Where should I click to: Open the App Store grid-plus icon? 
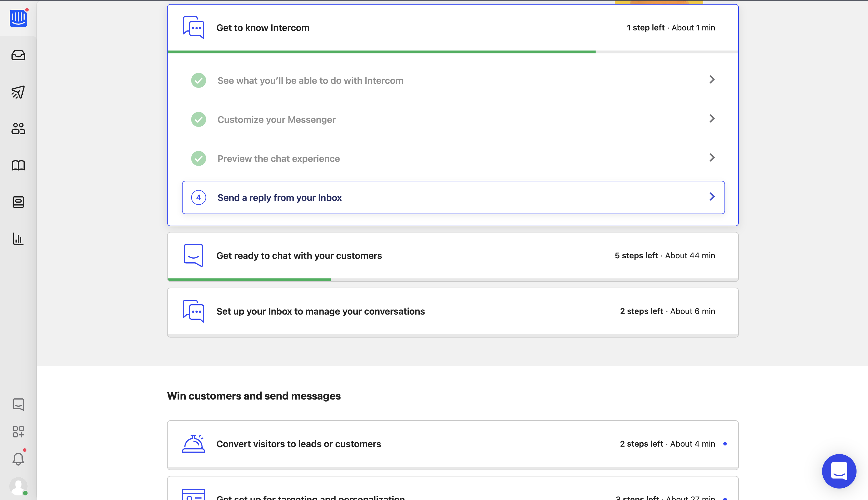18,432
